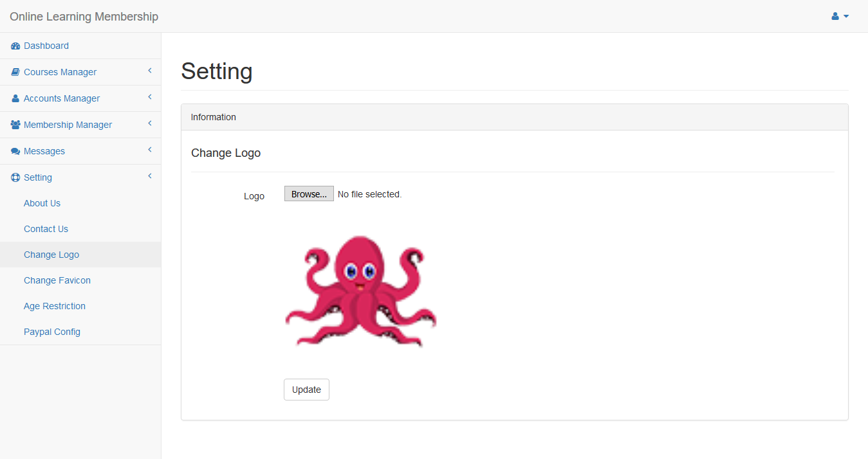
Task: Click the Accounts Manager person icon
Action: 15,99
